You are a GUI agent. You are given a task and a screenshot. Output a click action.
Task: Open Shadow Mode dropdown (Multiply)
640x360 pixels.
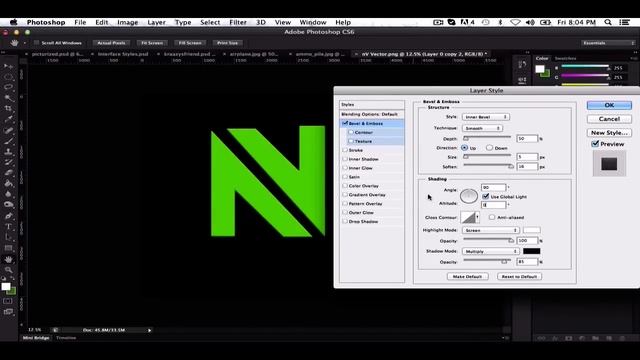pos(491,251)
